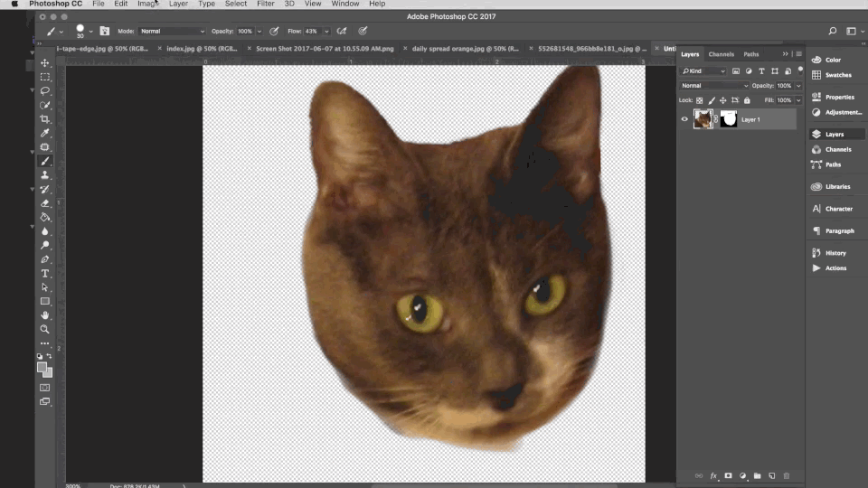
Task: Open the Window menu
Action: 344,4
